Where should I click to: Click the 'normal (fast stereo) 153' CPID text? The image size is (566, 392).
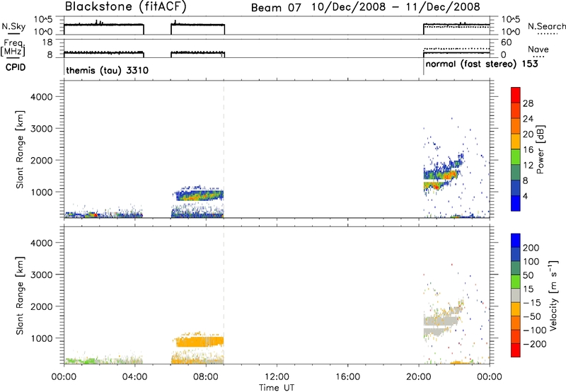[x=482, y=64]
